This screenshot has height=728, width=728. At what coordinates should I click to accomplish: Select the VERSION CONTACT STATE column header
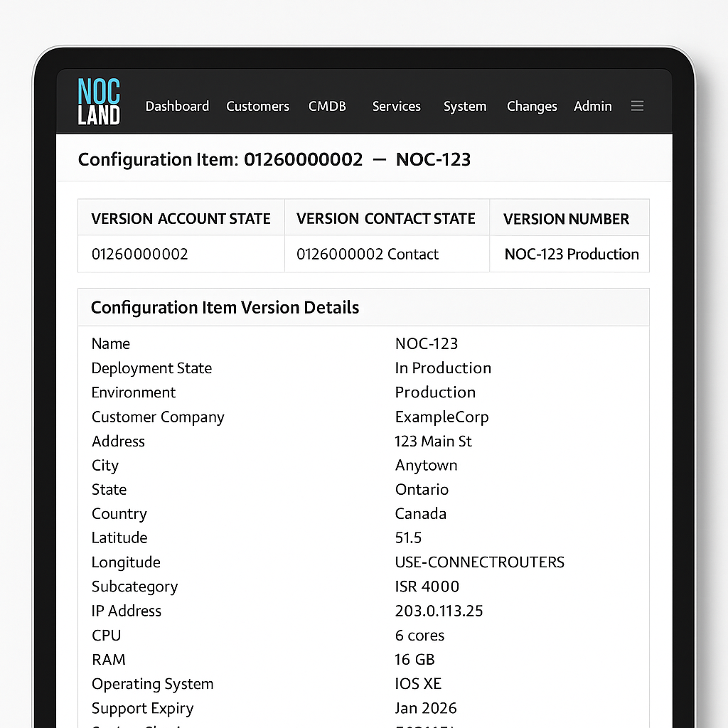[x=386, y=219]
